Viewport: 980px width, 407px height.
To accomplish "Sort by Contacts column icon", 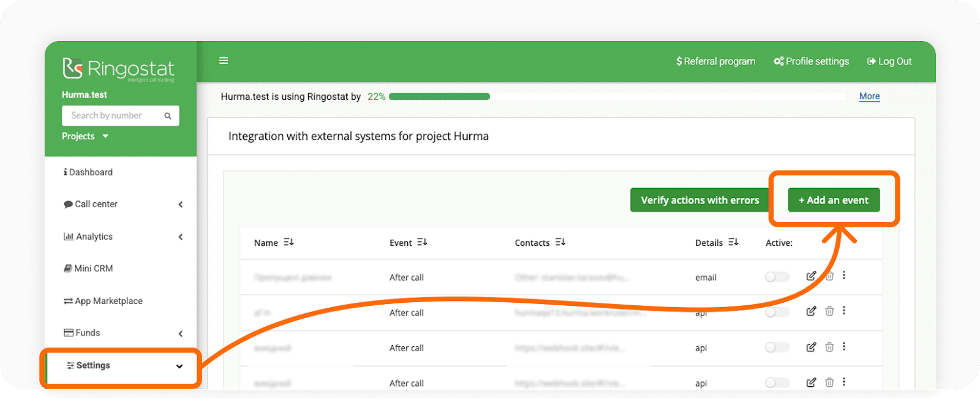I will (x=560, y=243).
